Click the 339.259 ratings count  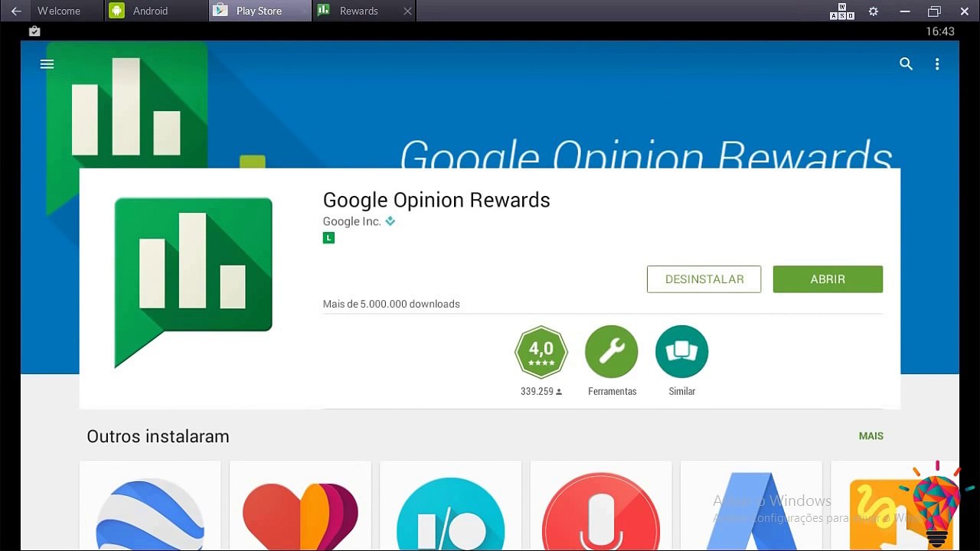[x=541, y=391]
